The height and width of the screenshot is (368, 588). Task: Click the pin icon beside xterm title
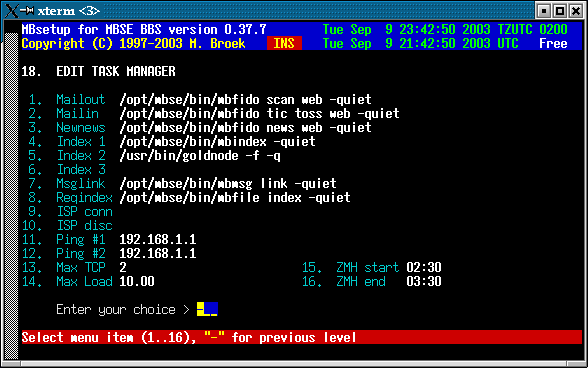pyautogui.click(x=27, y=11)
